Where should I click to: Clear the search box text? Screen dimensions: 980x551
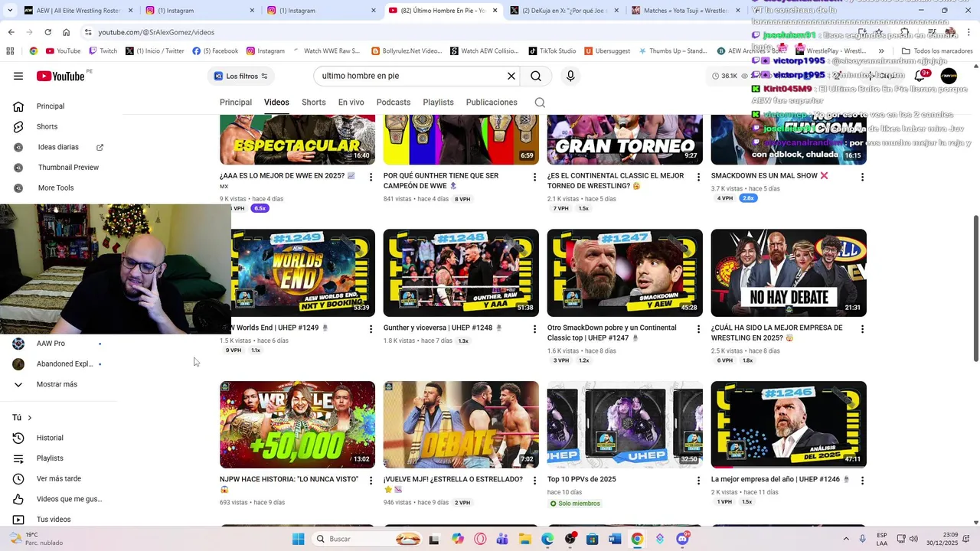click(x=511, y=76)
